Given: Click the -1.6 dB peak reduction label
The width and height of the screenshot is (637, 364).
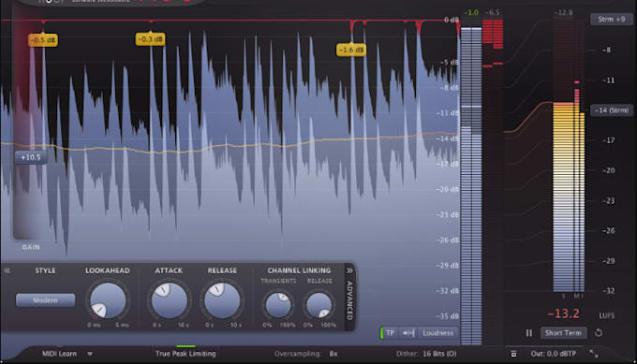Looking at the screenshot, I should [x=351, y=50].
